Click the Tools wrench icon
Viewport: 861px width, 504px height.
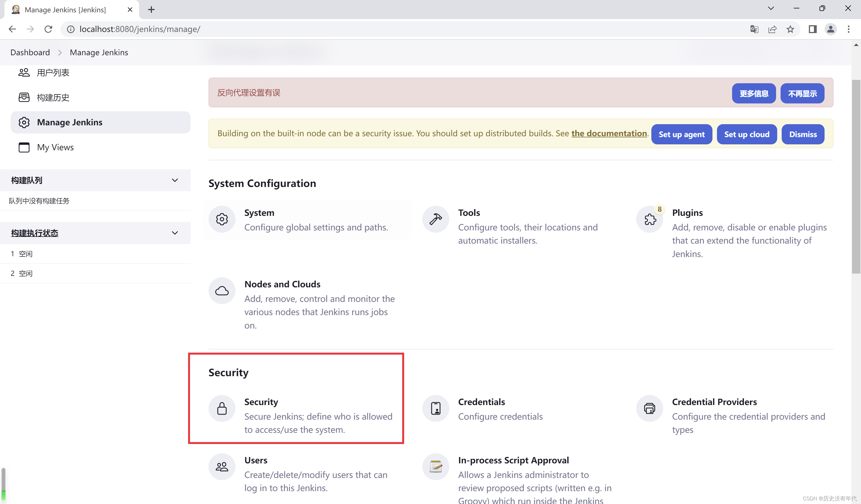[435, 219]
